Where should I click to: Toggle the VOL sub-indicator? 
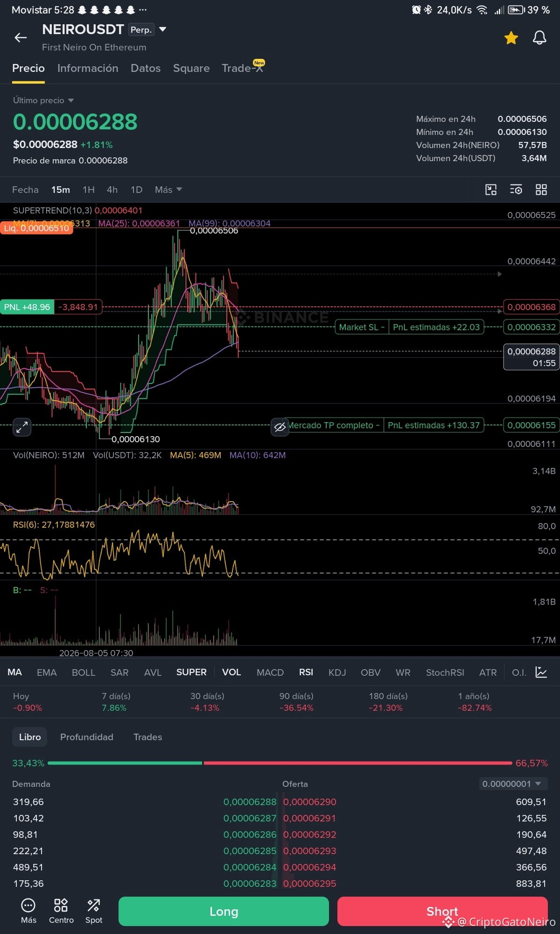231,672
